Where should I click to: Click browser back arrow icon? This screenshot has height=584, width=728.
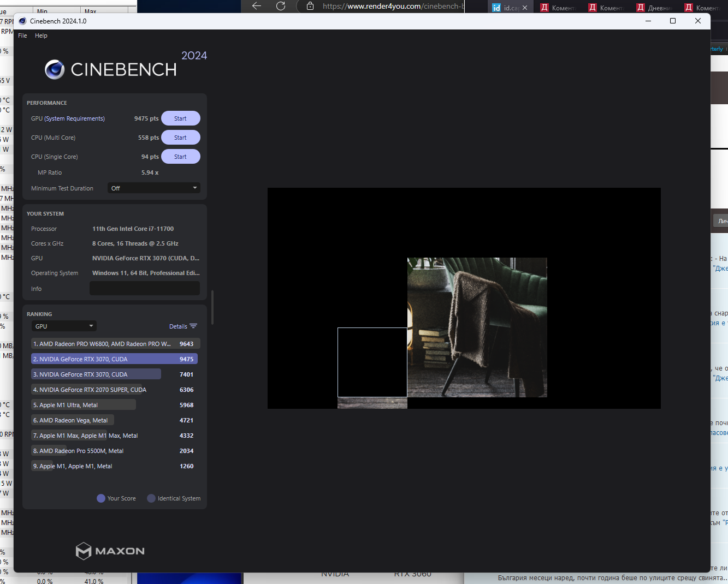[x=257, y=6]
